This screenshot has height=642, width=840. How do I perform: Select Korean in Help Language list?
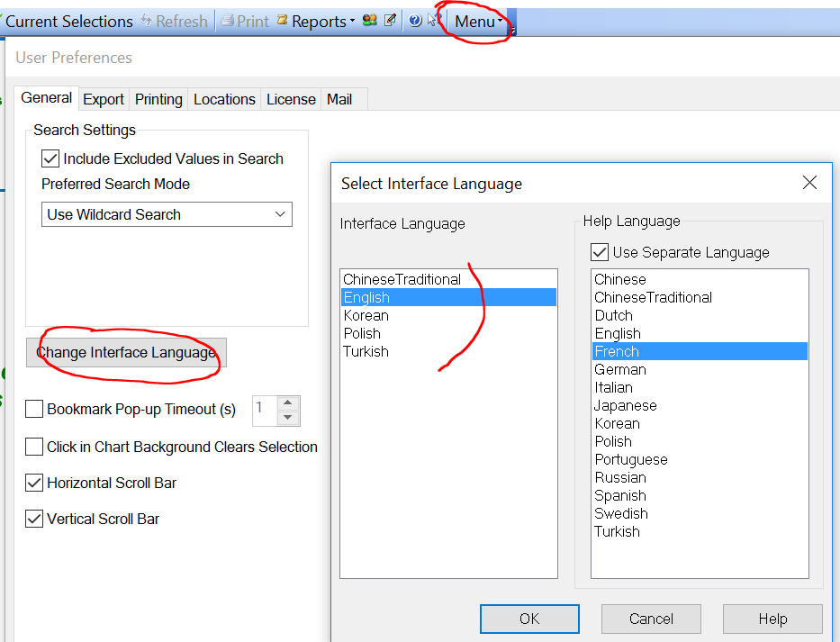pyautogui.click(x=700, y=423)
